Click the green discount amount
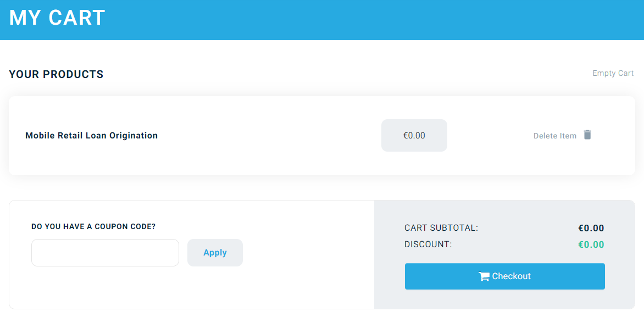Image resolution: width=644 pixels, height=317 pixels. 591,244
